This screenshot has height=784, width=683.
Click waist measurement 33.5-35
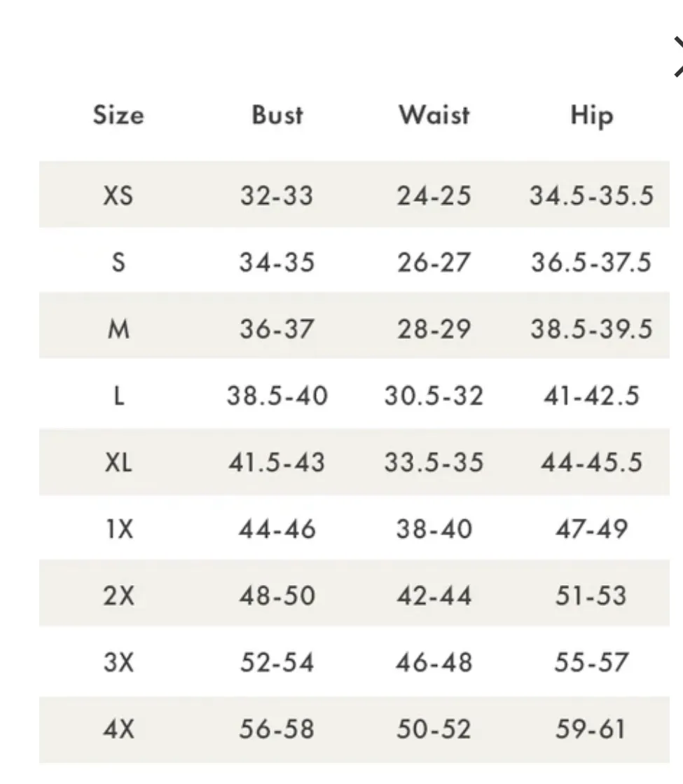[434, 462]
